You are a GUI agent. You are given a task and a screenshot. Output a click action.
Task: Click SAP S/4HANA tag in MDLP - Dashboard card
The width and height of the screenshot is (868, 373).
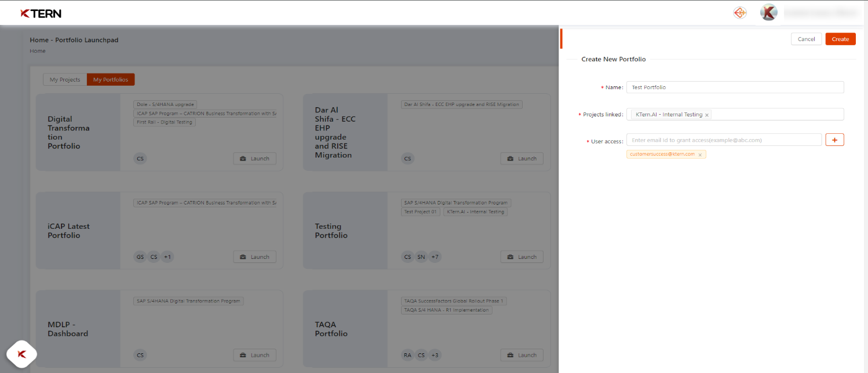189,301
